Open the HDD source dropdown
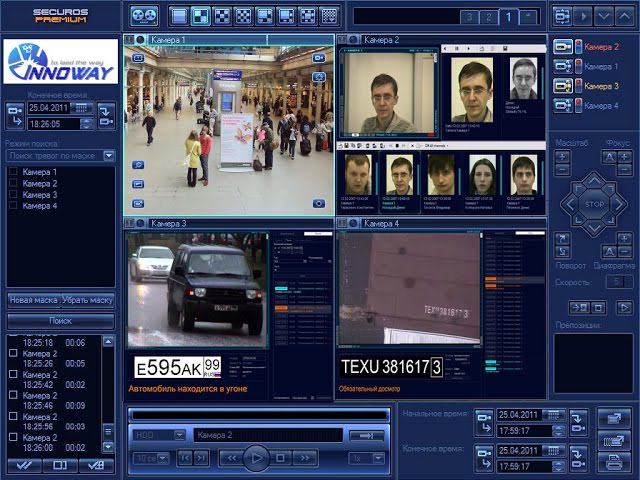Viewport: 640px width, 480px height. tap(180, 435)
